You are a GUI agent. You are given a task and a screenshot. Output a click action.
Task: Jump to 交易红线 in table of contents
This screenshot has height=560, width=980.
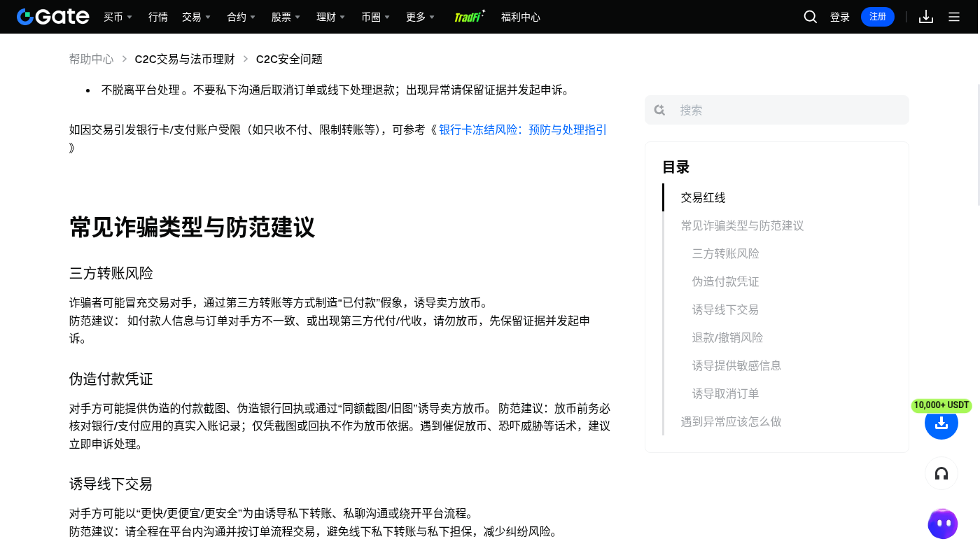[703, 197]
